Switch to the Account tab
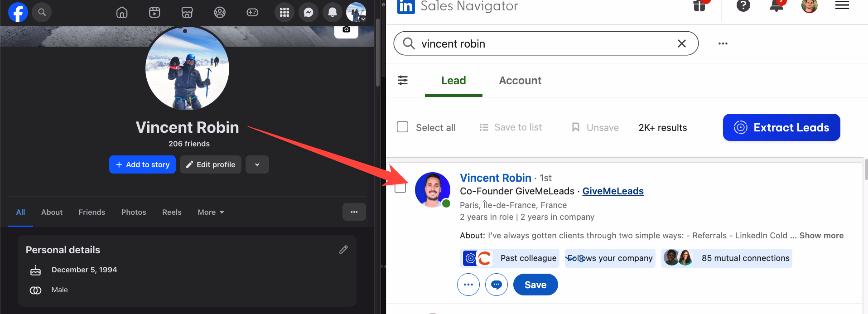The width and height of the screenshot is (868, 314). coord(520,81)
